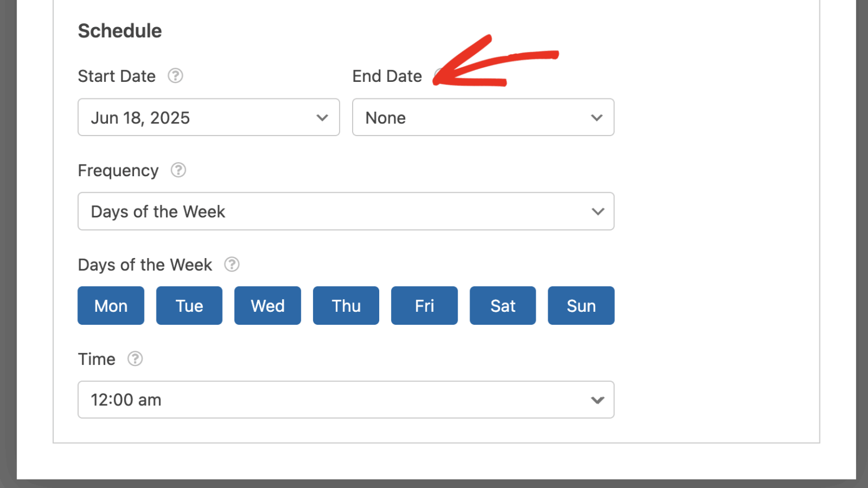The width and height of the screenshot is (868, 488).
Task: Click the Days of the Week help icon
Action: pos(232,264)
